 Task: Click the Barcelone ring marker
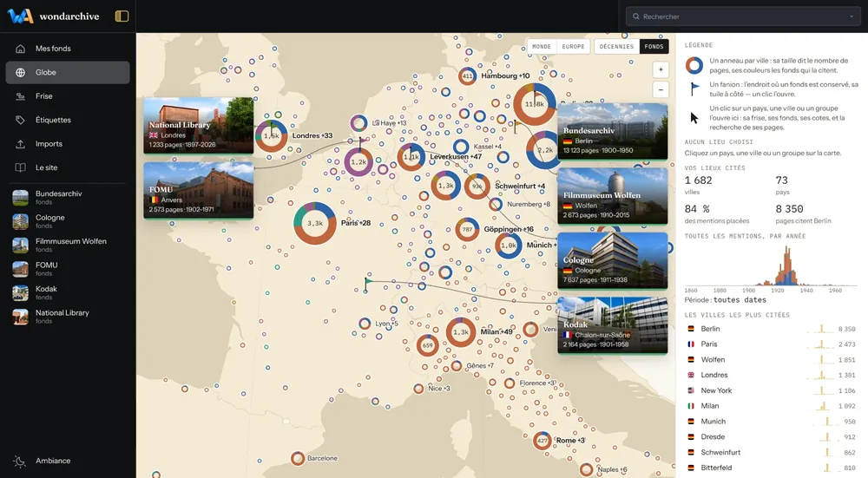[298, 458]
